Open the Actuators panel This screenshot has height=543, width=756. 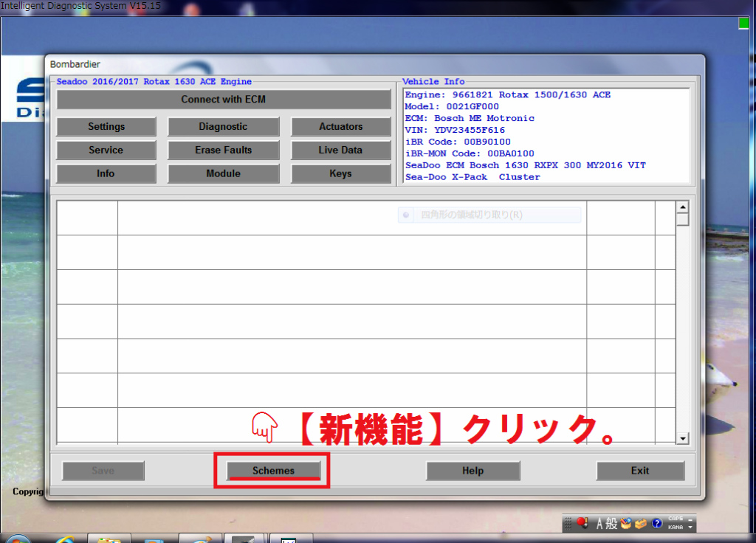pyautogui.click(x=340, y=127)
